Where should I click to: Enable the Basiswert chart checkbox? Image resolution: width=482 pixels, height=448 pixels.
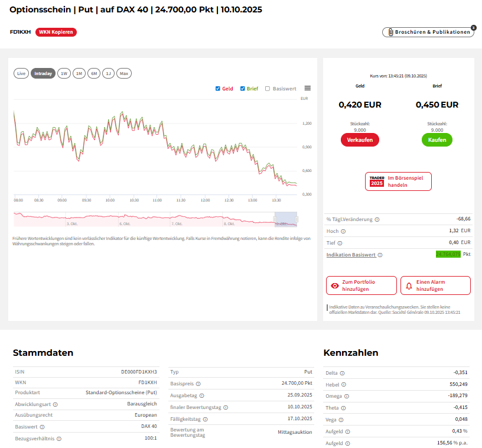[x=268, y=89]
